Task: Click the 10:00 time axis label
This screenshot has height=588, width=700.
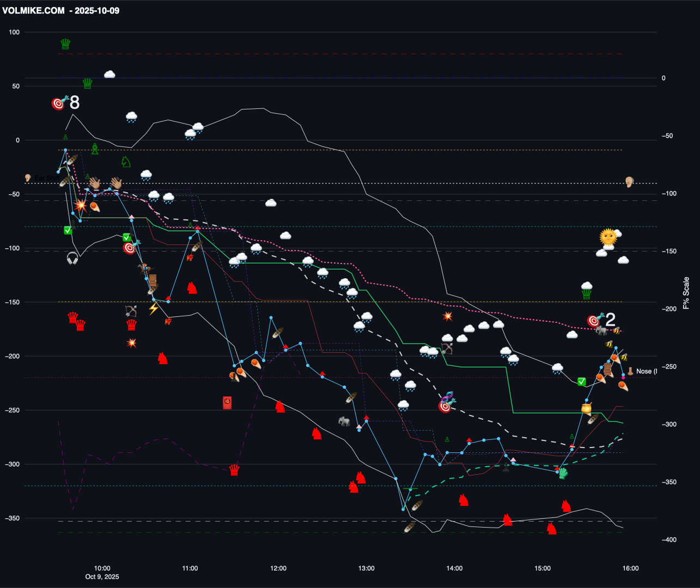Action: click(x=102, y=568)
